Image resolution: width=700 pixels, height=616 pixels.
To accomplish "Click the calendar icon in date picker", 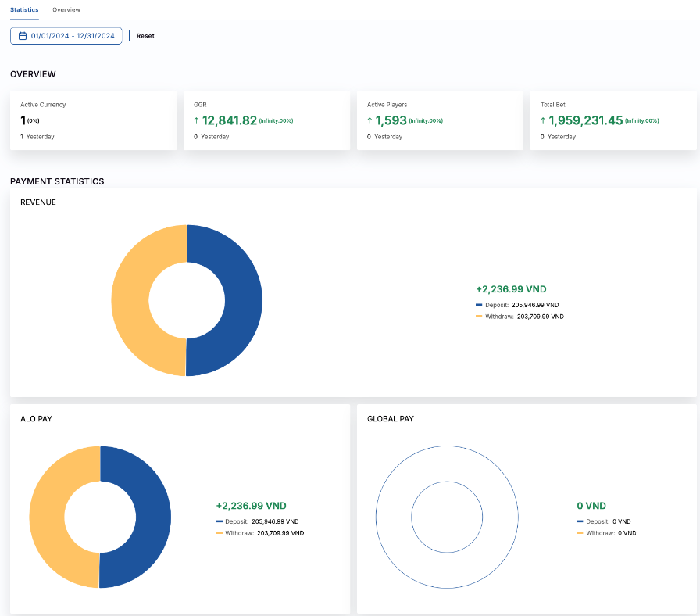I will (x=23, y=36).
